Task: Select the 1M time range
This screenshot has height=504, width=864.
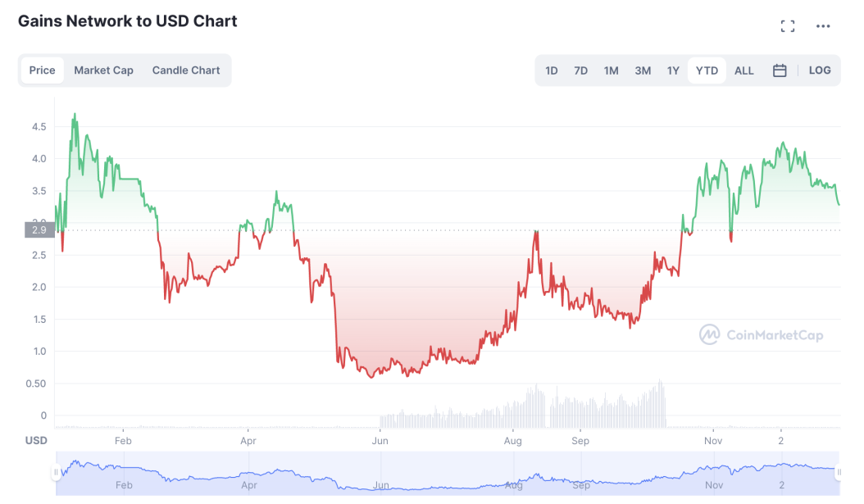Action: (611, 70)
